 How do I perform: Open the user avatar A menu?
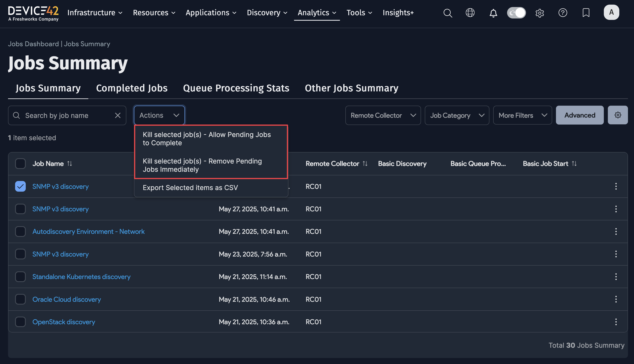pos(611,12)
